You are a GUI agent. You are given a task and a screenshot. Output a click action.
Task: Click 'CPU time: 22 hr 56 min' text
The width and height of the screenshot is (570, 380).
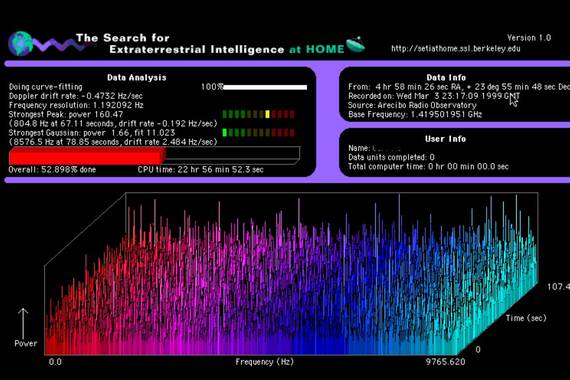point(201,170)
